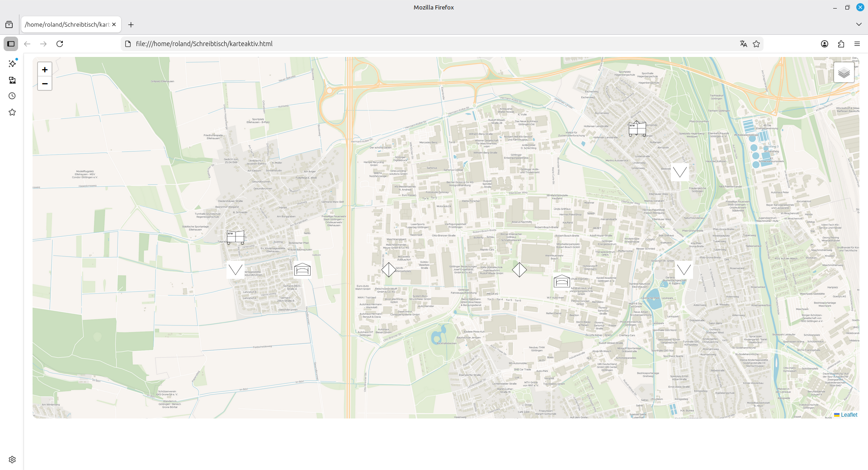Click the V marker near Friedenskirche Göttingen
868x470 pixels.
[679, 172]
